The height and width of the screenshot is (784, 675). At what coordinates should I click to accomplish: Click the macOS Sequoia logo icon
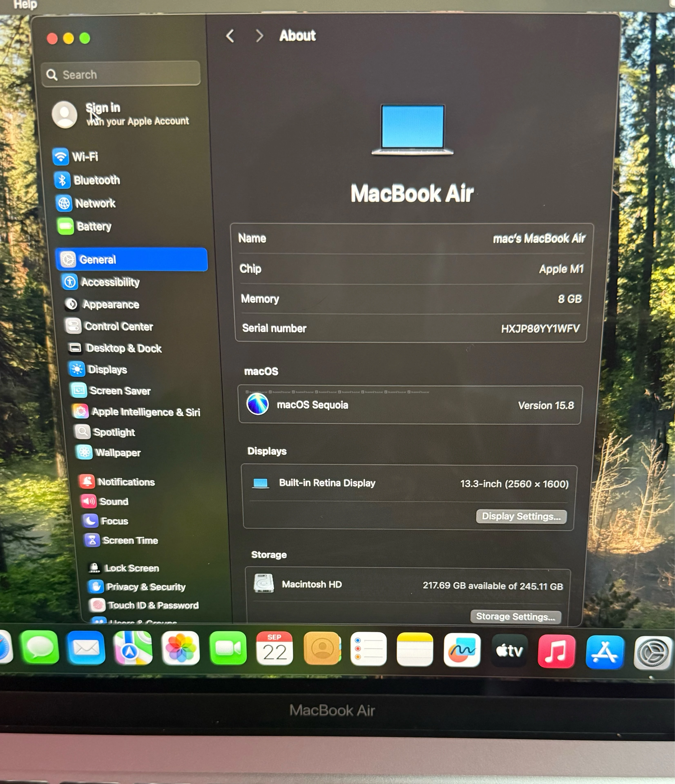258,404
